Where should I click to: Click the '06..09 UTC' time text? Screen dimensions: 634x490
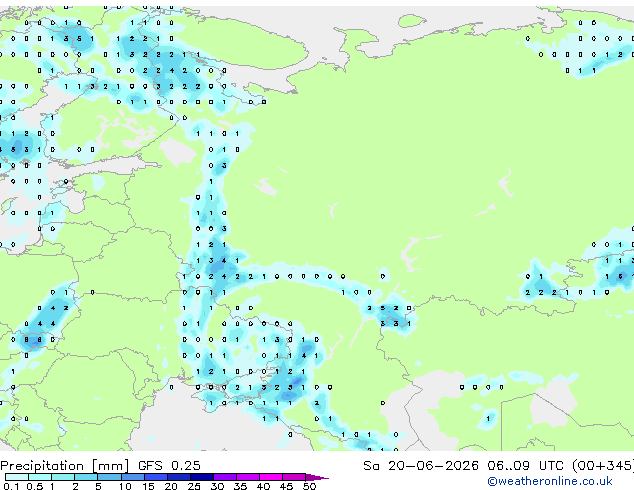[525, 466]
